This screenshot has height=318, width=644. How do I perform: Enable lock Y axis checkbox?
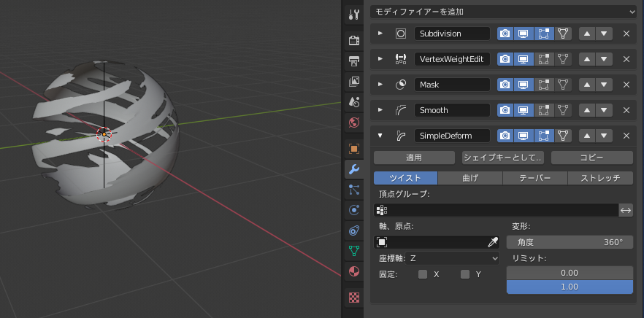[465, 274]
